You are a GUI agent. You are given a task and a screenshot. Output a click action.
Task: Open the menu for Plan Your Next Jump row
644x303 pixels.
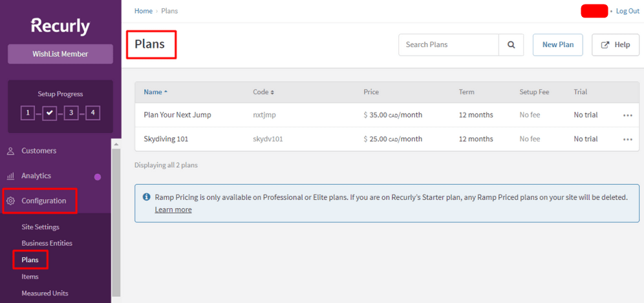(628, 116)
